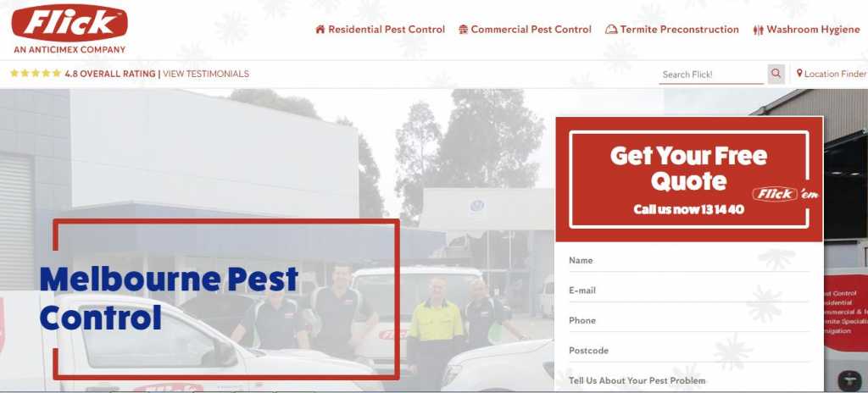The height and width of the screenshot is (393, 868).
Task: Click the house icon beside Residential Pest Control
Action: pyautogui.click(x=320, y=30)
